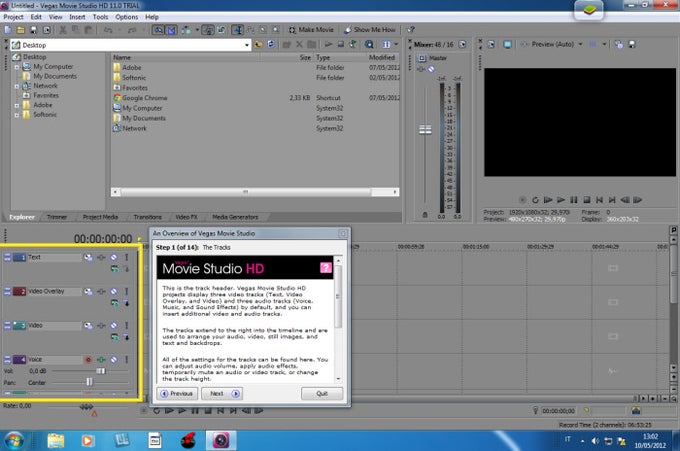Arm the Voice track for recording
Viewport: 680px width, 451px height.
88,359
